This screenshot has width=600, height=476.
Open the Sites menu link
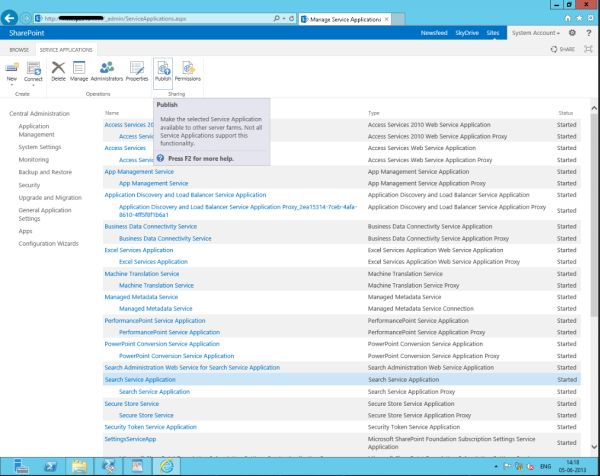(493, 33)
